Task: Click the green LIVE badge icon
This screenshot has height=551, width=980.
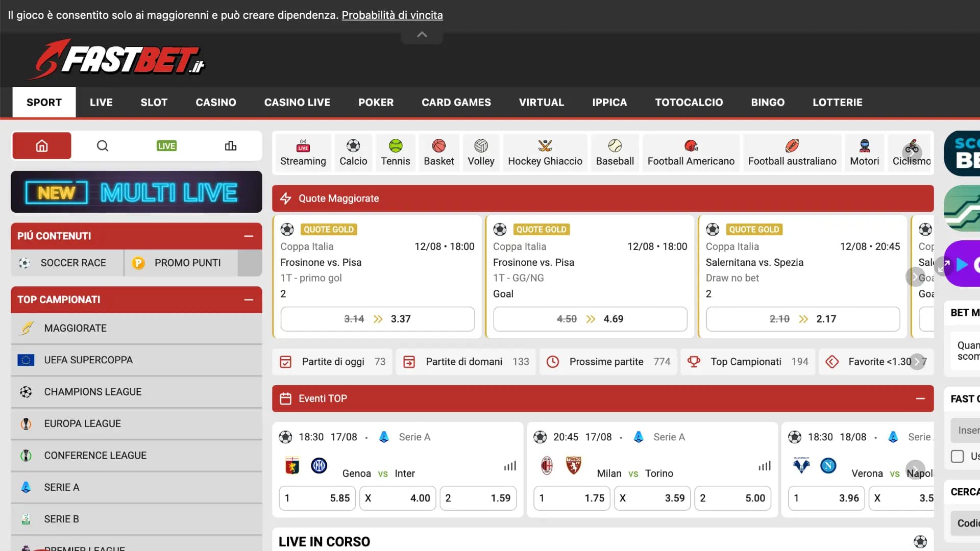Action: [166, 146]
